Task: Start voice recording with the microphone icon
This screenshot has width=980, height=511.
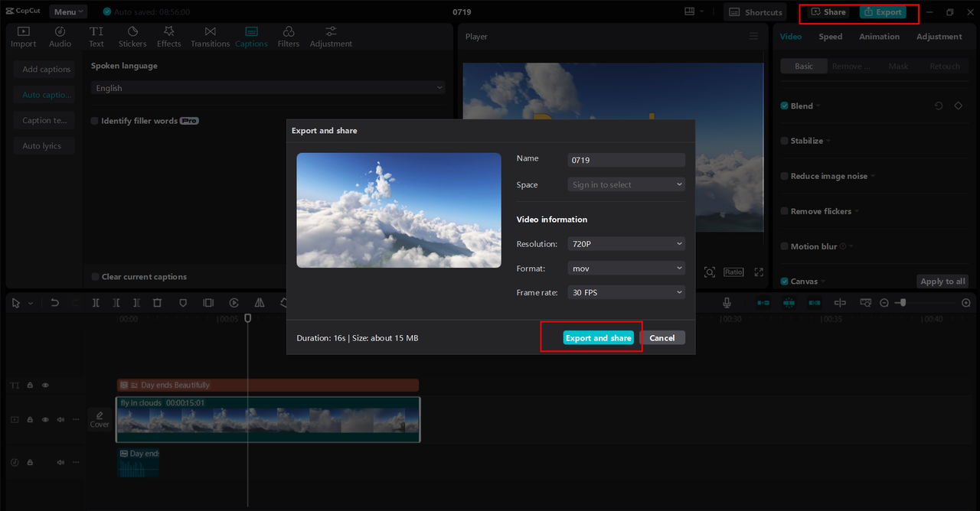Action: pyautogui.click(x=727, y=303)
